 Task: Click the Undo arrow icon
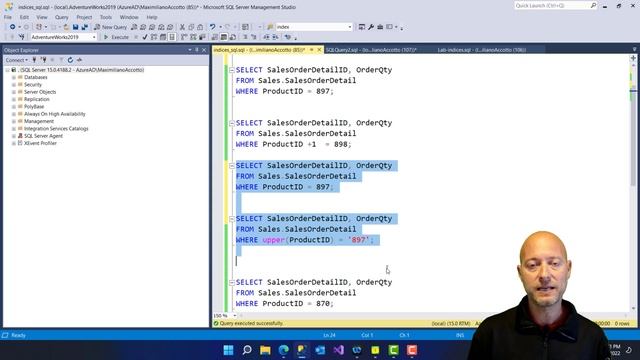click(x=212, y=27)
